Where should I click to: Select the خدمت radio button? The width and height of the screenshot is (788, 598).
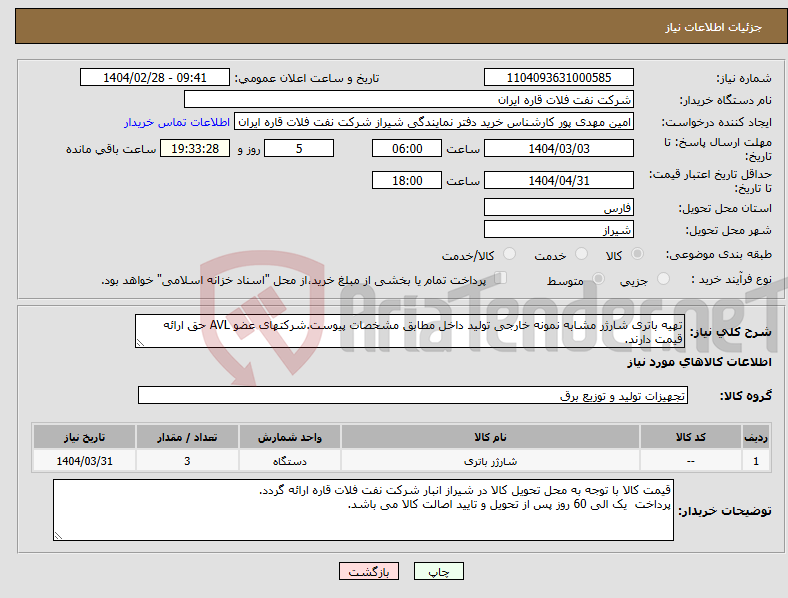[581, 254]
